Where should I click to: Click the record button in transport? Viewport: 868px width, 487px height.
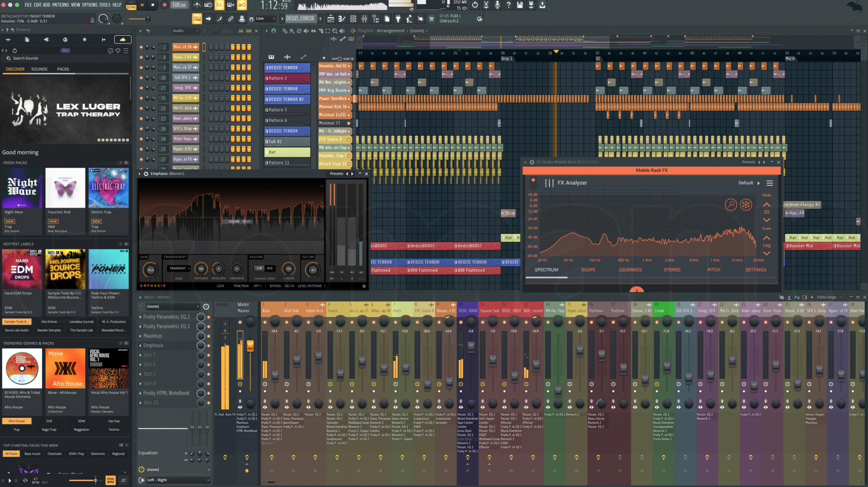164,5
